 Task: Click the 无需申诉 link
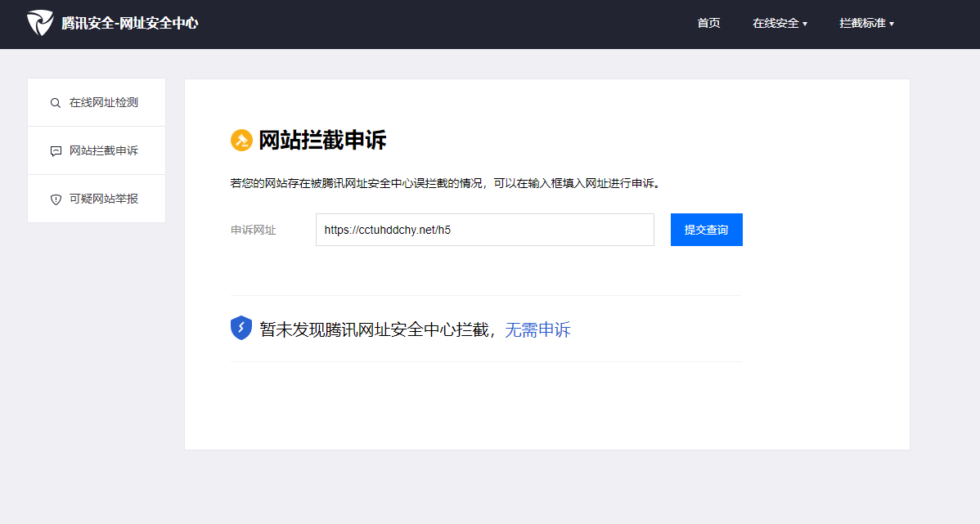tap(537, 329)
